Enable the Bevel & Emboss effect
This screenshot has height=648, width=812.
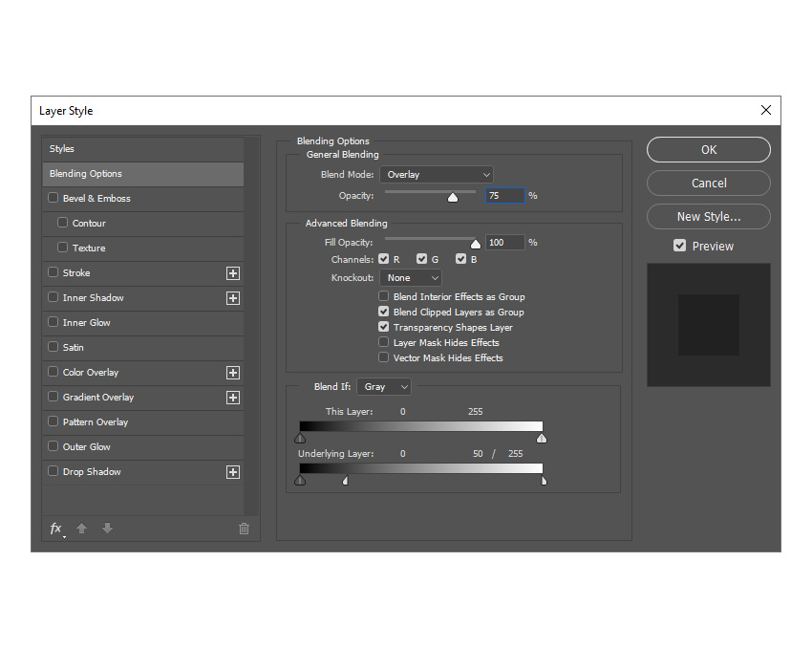point(53,198)
